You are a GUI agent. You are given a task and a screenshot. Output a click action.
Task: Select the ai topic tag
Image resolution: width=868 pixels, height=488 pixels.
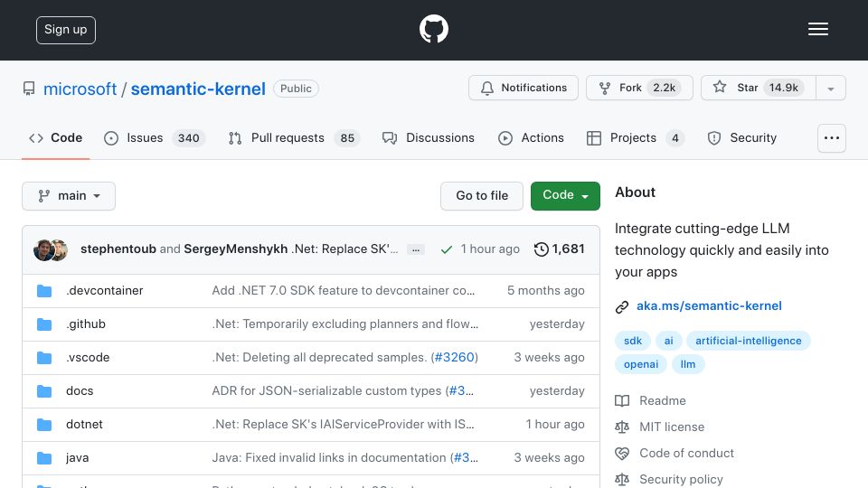tap(669, 341)
